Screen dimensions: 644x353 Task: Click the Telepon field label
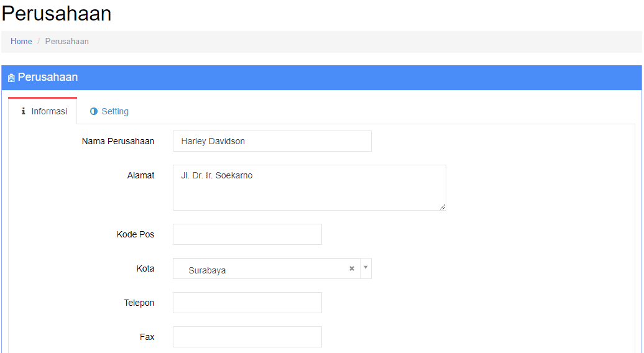139,303
